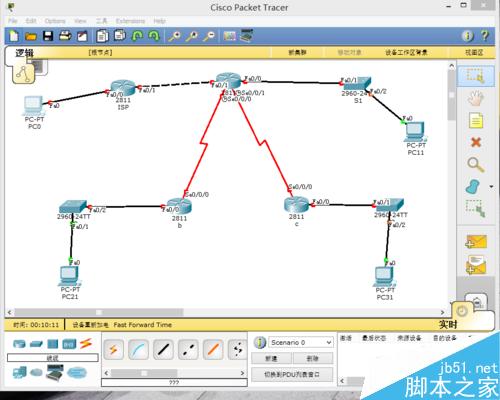Switch to the 逻辑 (Logical) workspace tab
The image size is (500, 400).
tap(25, 53)
